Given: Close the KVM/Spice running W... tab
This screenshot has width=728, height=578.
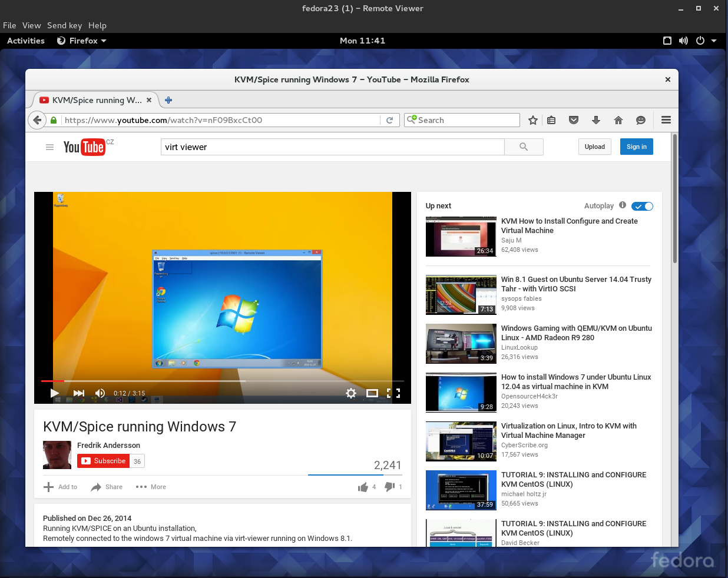Looking at the screenshot, I should click(149, 100).
